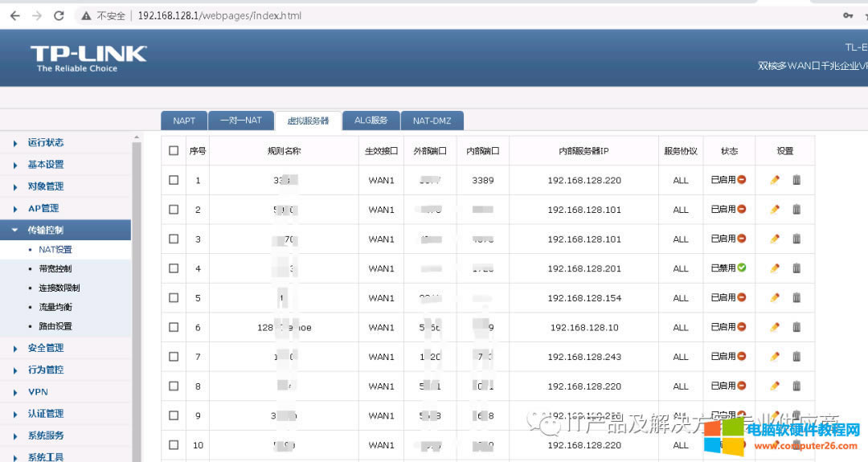Screen dimensions: 868x462
Task: Reload the page with the browser refresh icon
Action: tap(59, 15)
